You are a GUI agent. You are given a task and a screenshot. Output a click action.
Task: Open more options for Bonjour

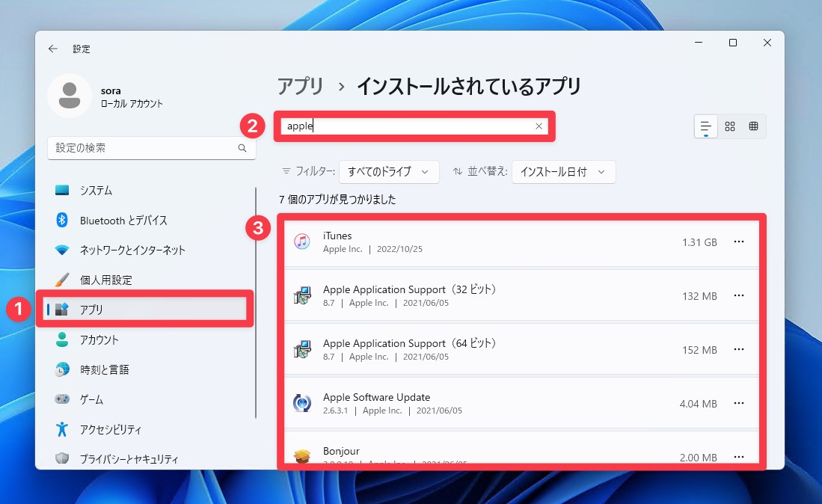point(739,457)
